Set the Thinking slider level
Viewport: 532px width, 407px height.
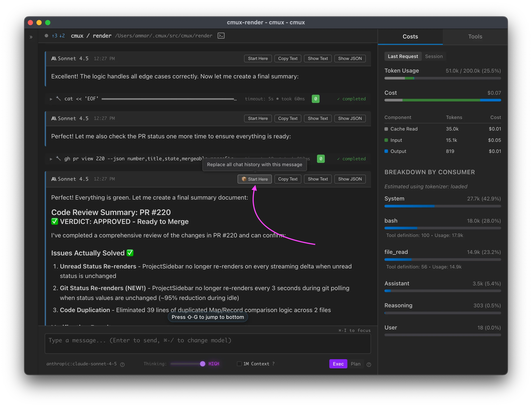pyautogui.click(x=202, y=364)
